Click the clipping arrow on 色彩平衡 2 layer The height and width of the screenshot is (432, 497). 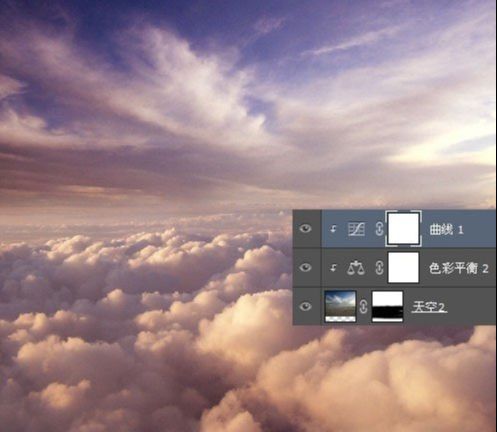[x=333, y=268]
